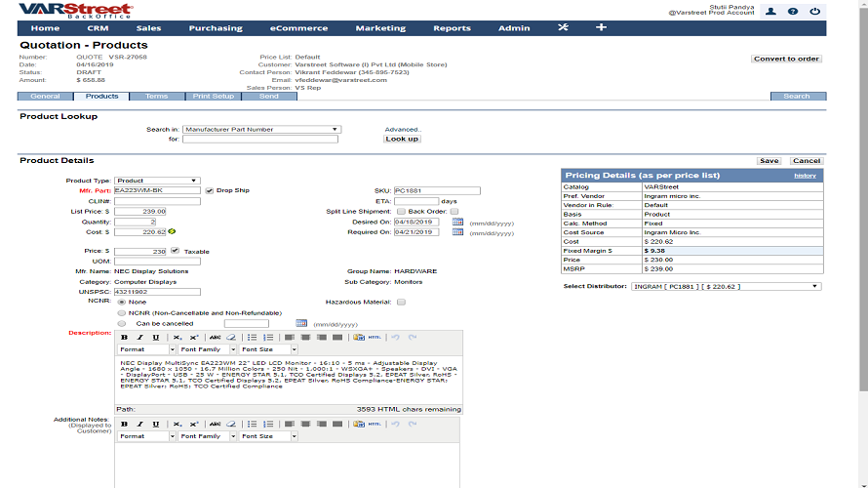Uncheck the Taxable checkbox
Viewport: 868px width, 488px height.
pos(175,251)
